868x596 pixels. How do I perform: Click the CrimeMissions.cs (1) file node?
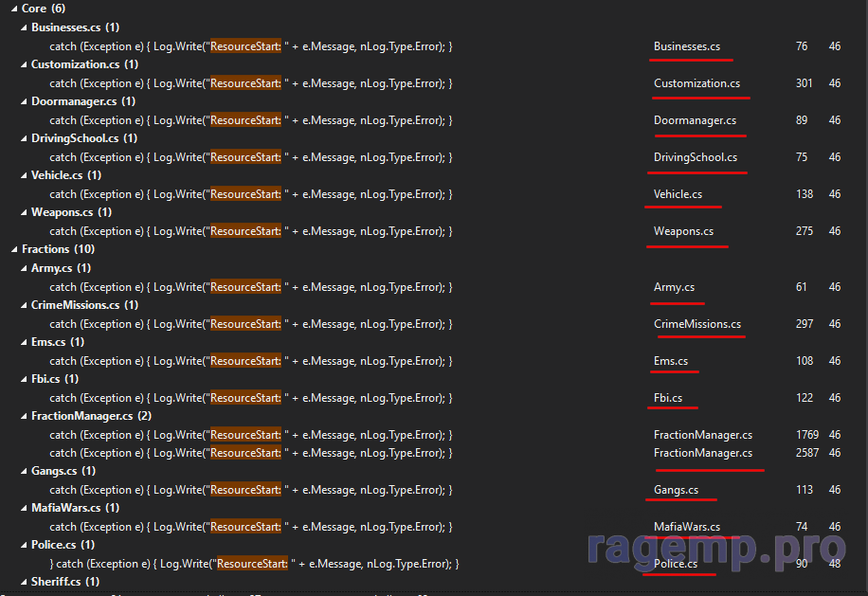(x=83, y=305)
